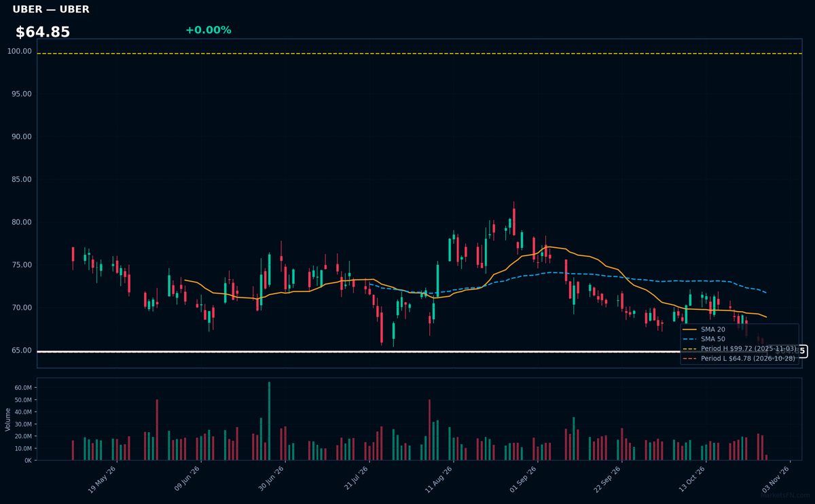The width and height of the screenshot is (815, 504).
Task: Click the SMA 50 legend entry
Action: (x=704, y=339)
